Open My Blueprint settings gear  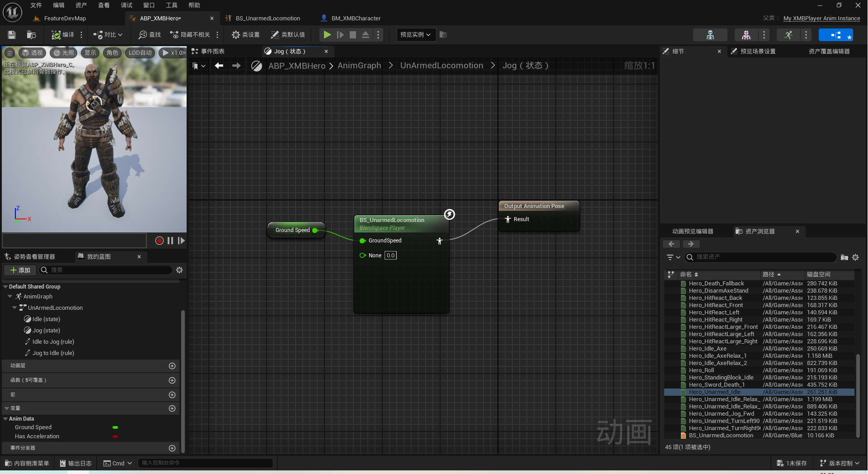(179, 270)
